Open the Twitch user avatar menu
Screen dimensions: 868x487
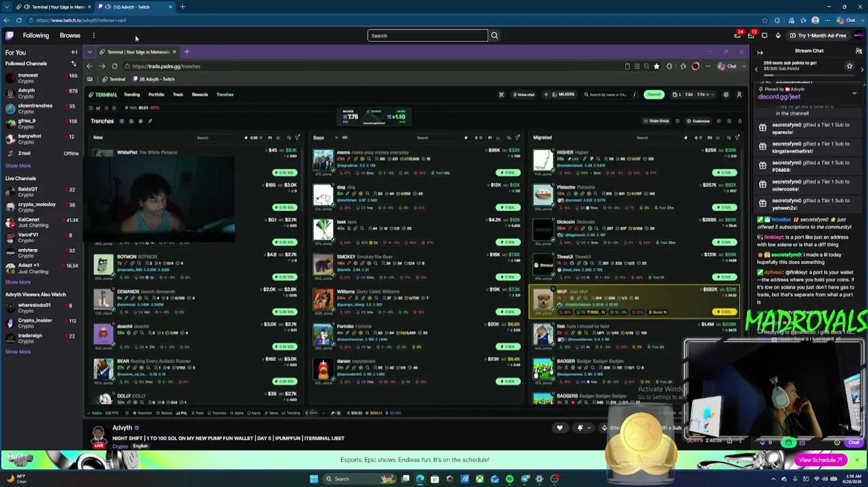click(859, 35)
